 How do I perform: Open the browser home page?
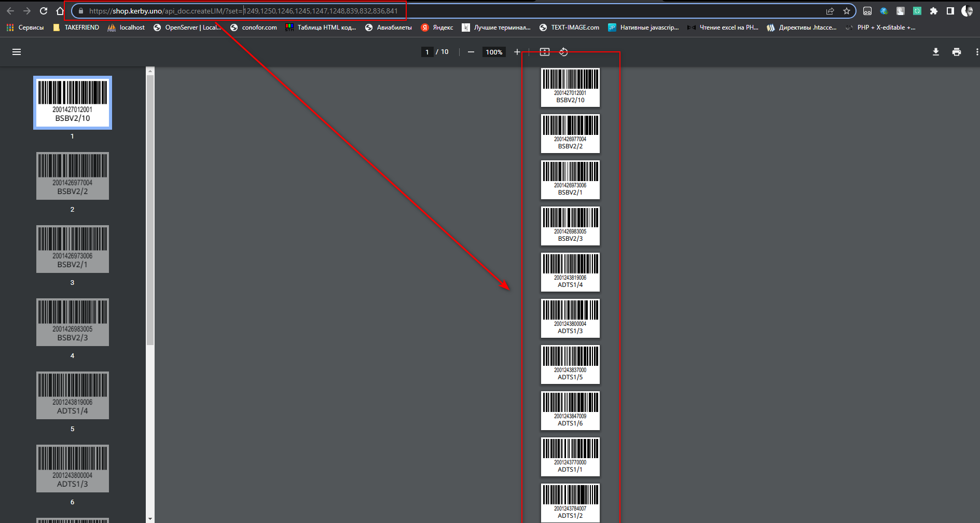[60, 11]
